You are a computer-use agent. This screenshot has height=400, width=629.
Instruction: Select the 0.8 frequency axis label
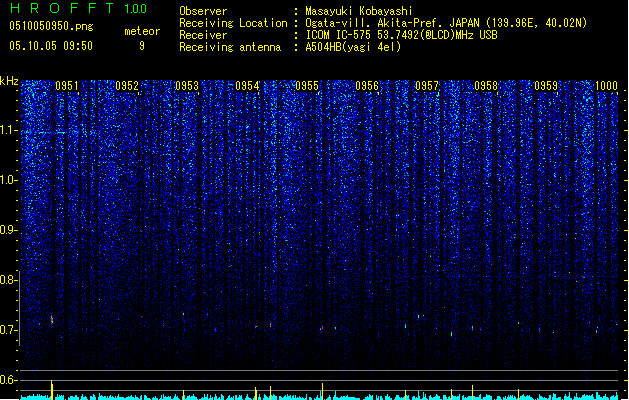(x=8, y=280)
